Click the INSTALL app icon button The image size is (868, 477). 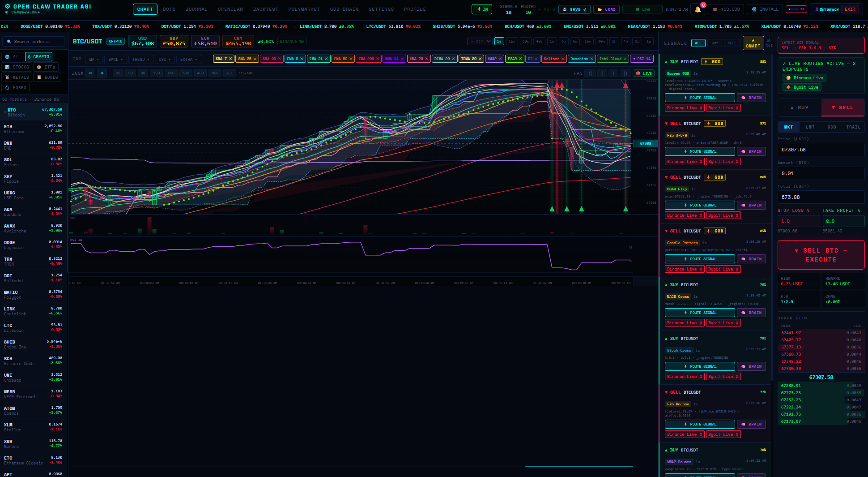click(x=766, y=9)
